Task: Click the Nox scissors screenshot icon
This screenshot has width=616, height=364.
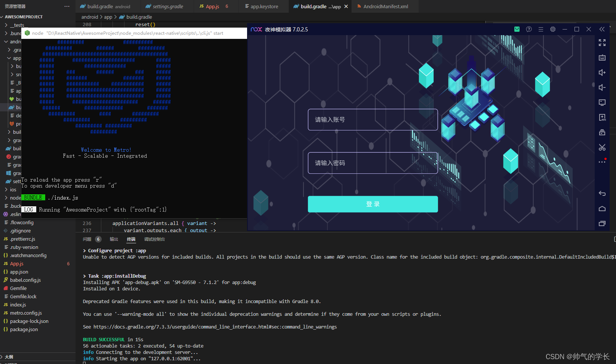Action: coord(602,147)
